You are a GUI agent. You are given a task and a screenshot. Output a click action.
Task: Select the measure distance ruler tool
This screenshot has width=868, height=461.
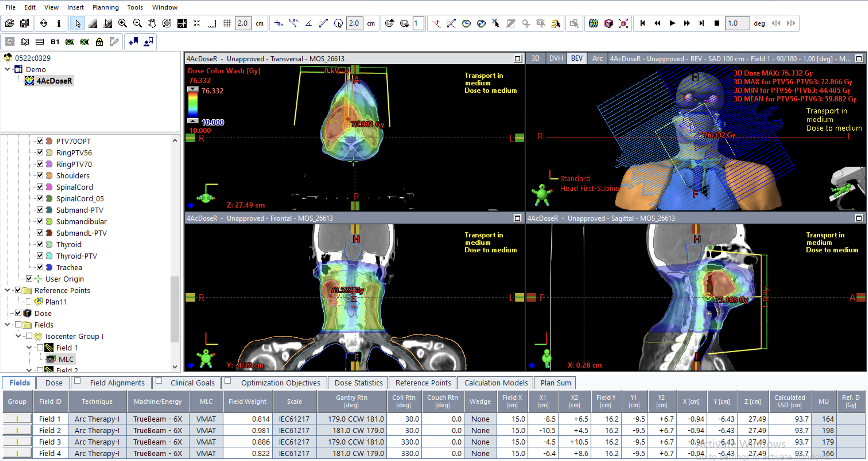pos(323,23)
